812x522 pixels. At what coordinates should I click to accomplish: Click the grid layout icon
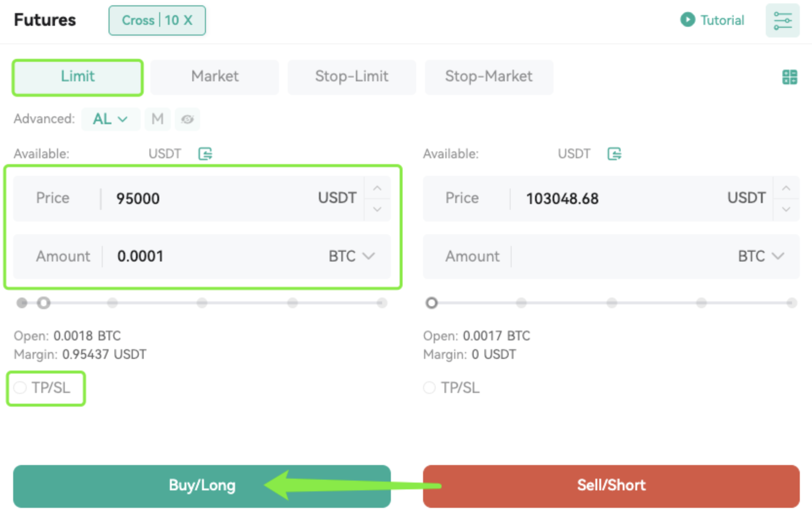789,77
